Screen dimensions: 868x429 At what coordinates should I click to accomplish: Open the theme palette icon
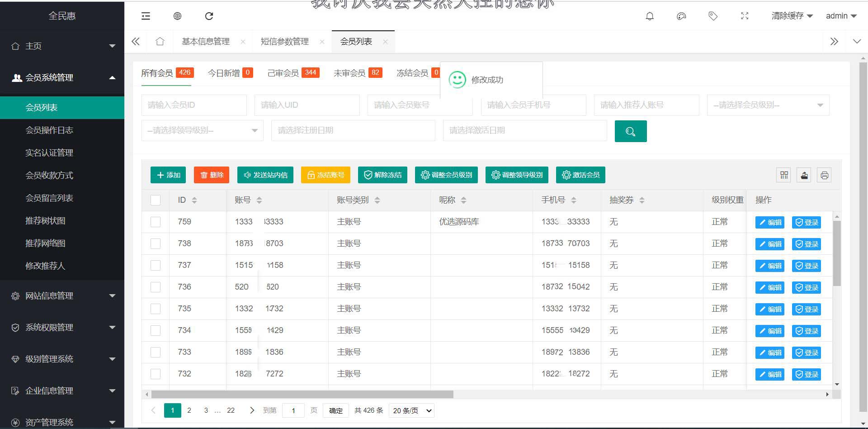click(x=681, y=16)
